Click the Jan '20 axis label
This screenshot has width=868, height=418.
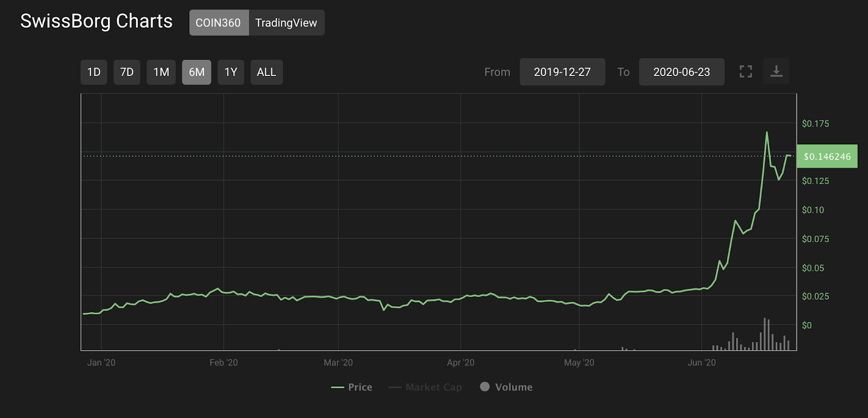pyautogui.click(x=101, y=363)
